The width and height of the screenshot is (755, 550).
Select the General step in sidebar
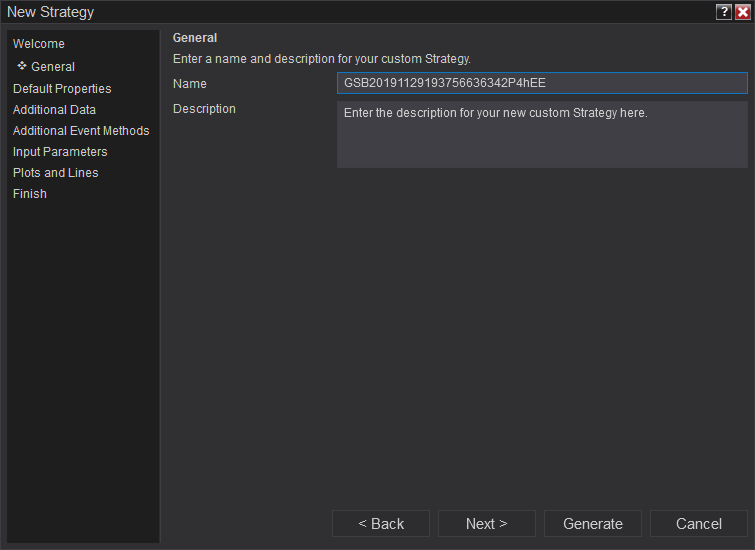tap(53, 67)
